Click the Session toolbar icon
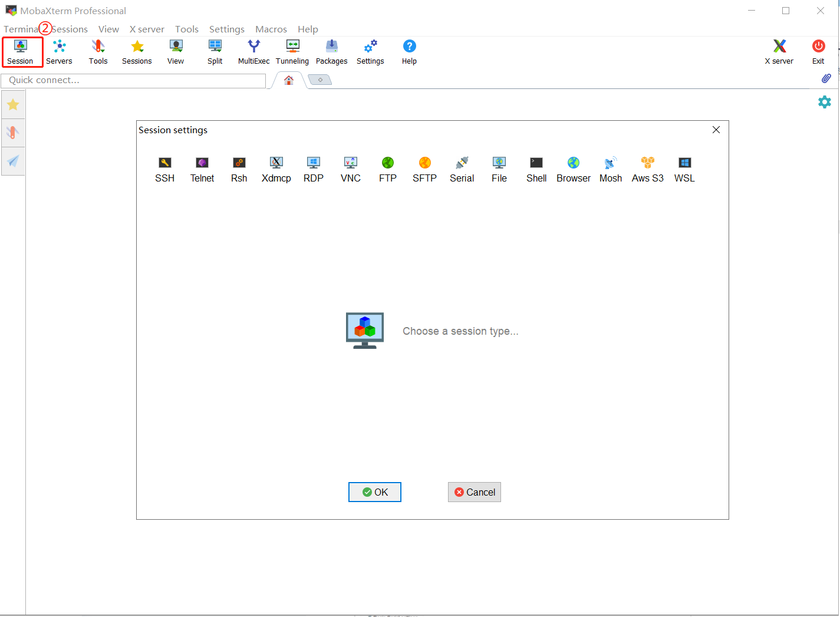 point(21,52)
